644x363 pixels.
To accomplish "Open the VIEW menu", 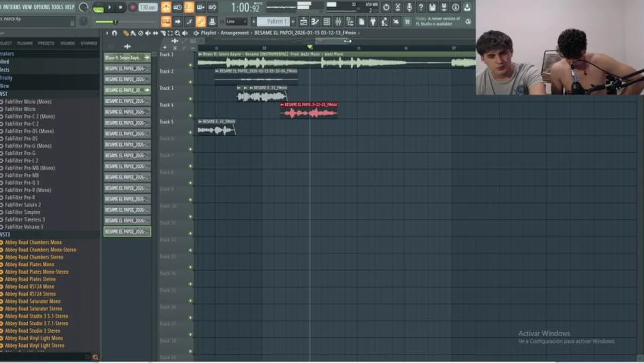I will pos(27,7).
